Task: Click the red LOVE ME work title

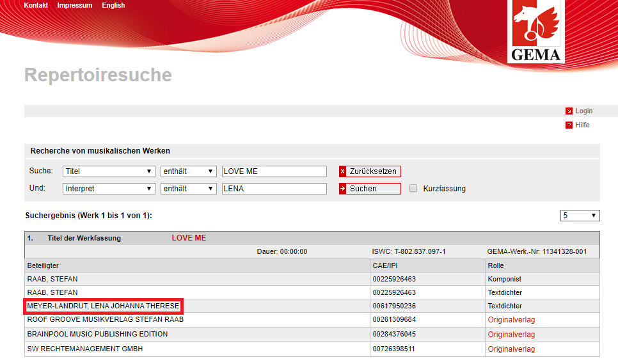Action: (x=189, y=238)
